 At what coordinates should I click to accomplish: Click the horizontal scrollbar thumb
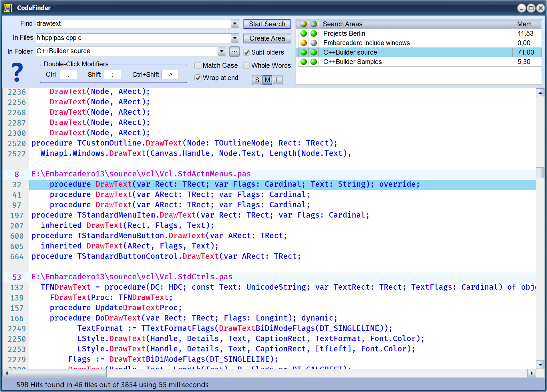(59, 373)
